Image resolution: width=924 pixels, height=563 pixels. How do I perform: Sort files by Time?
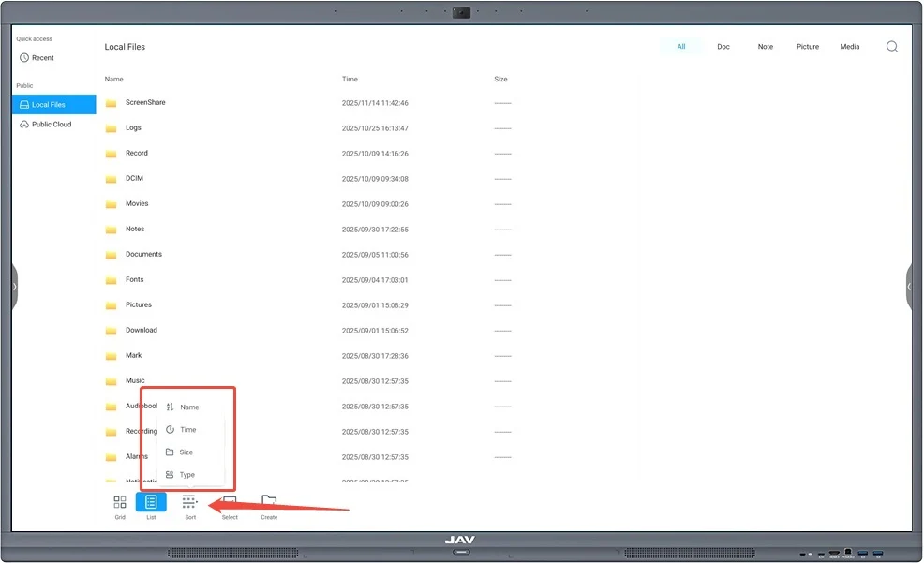186,429
